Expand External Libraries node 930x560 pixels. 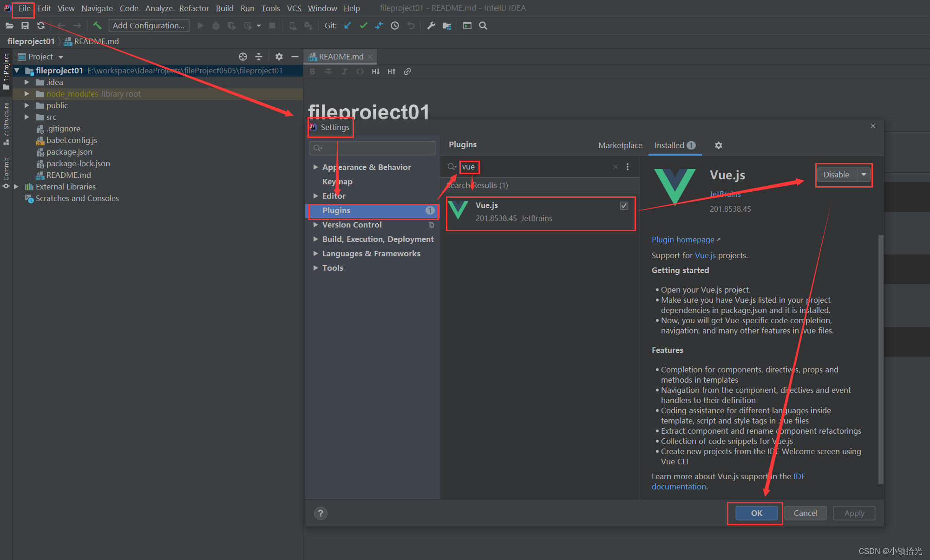[16, 187]
